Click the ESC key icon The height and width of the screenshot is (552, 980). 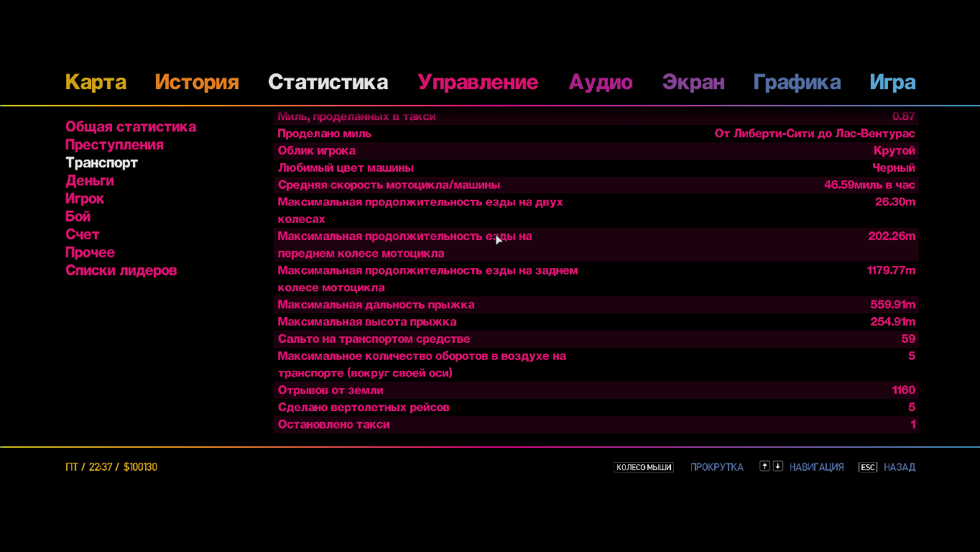[x=868, y=467]
